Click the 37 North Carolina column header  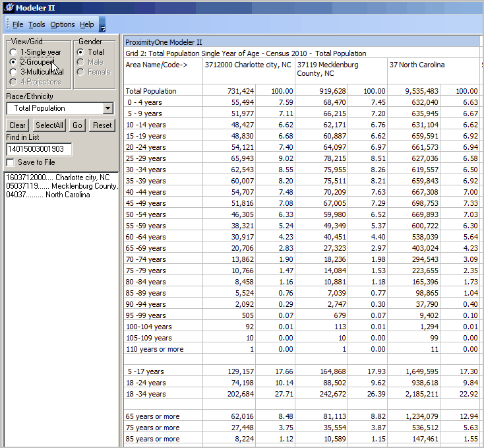433,71
